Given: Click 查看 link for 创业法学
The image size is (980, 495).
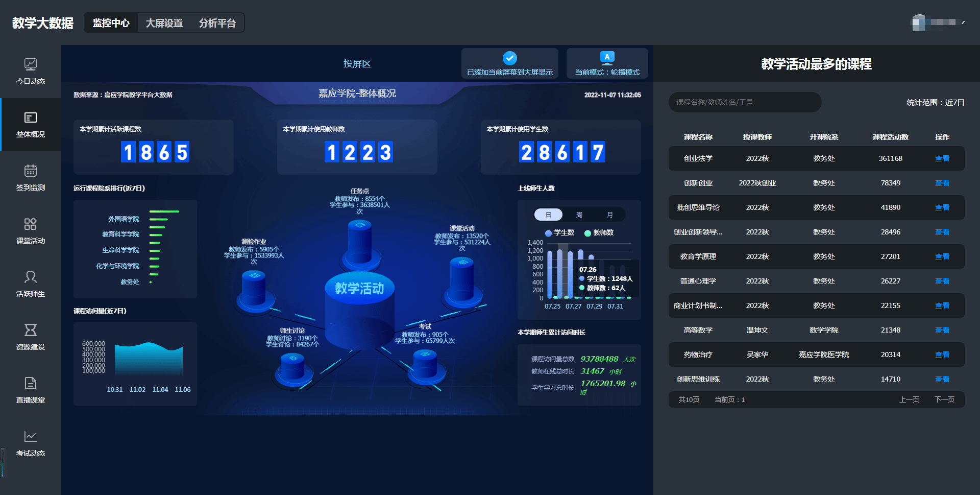Looking at the screenshot, I should coord(942,158).
